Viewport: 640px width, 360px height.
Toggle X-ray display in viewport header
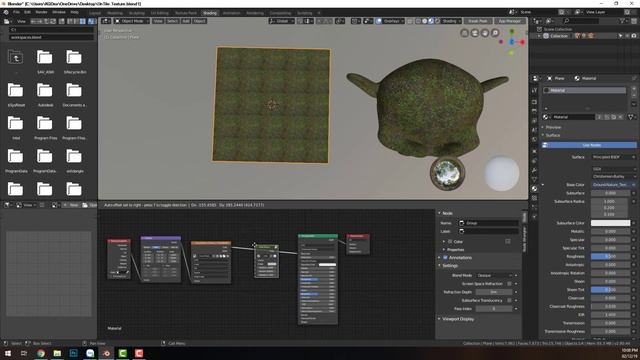pos(410,21)
